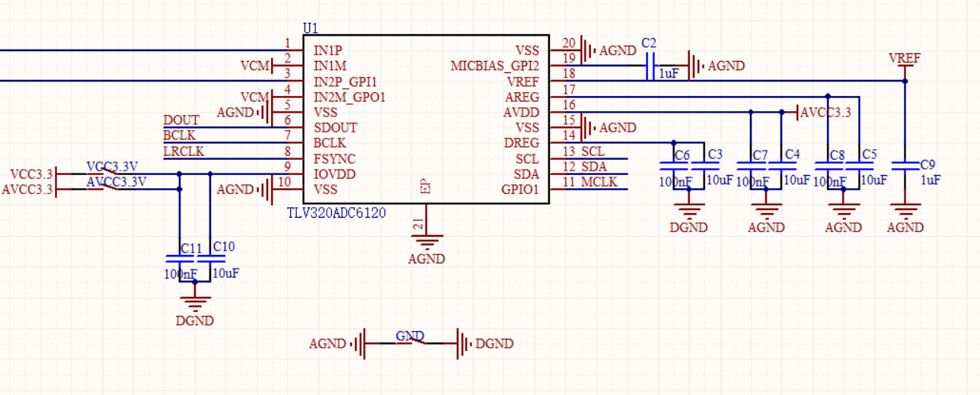Image resolution: width=980 pixels, height=395 pixels.
Task: Click the AREG pin name
Action: click(x=522, y=97)
